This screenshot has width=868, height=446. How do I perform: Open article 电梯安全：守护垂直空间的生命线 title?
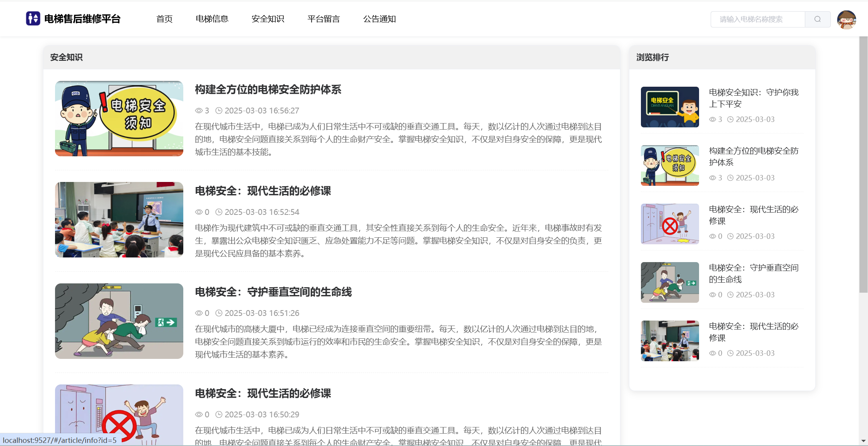click(x=273, y=292)
